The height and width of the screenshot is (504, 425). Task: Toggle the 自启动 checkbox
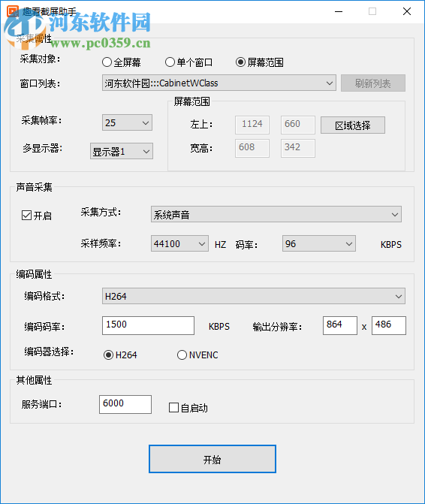click(x=188, y=408)
